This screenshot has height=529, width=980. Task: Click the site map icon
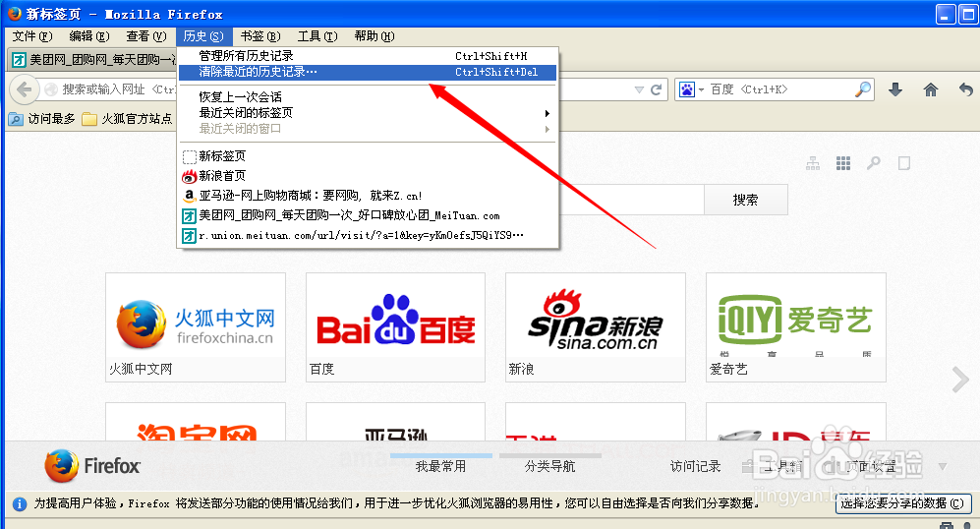(813, 164)
